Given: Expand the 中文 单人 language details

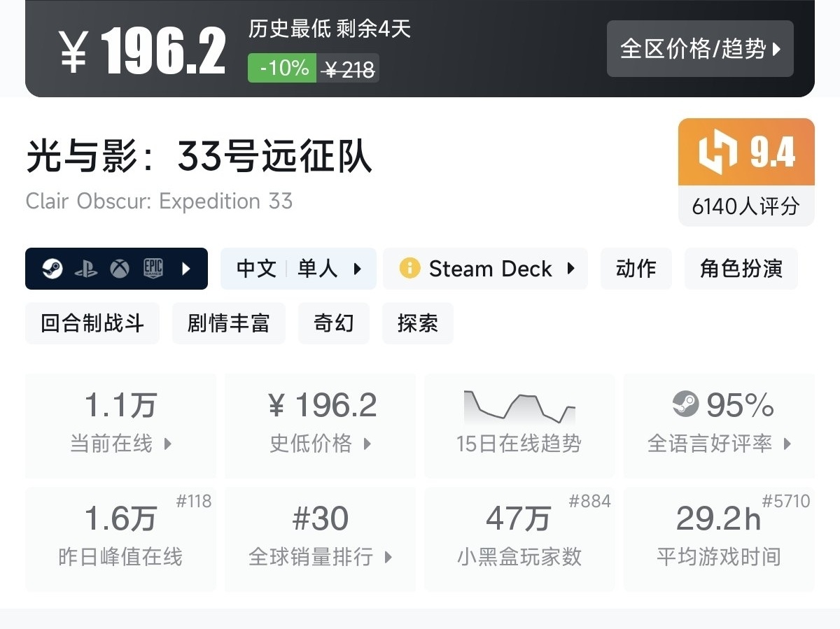Looking at the screenshot, I should [x=298, y=269].
